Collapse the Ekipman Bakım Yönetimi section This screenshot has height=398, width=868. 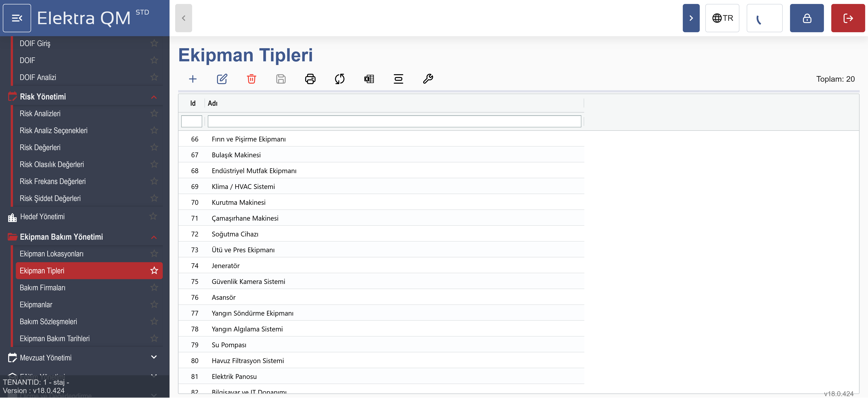[154, 237]
